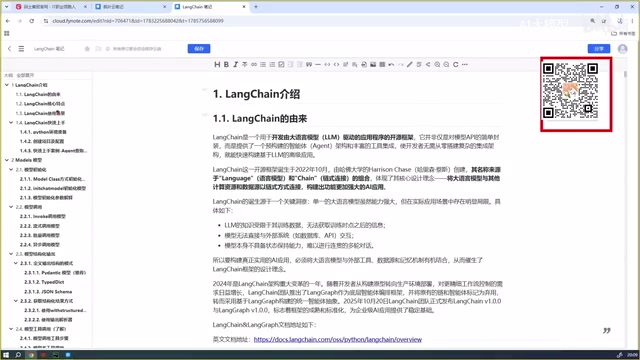Jump to outline item 2.1.2 initchatmodel
The height and width of the screenshot is (360, 640).
(x=53, y=188)
